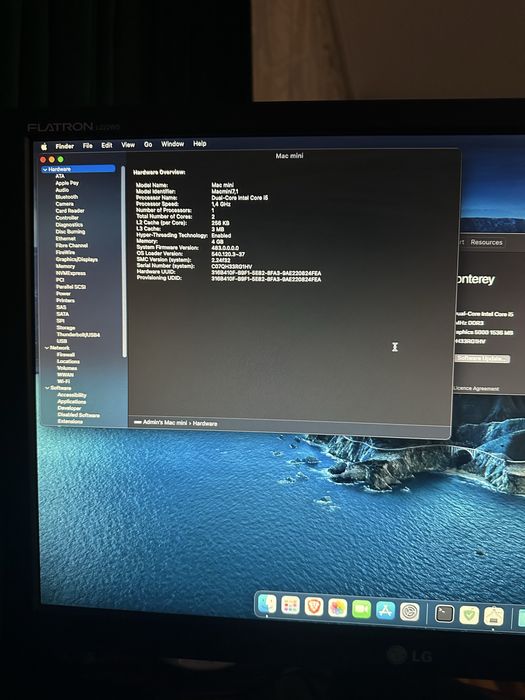
Task: Select Disc Burning in the sidebar
Action: [x=70, y=232]
